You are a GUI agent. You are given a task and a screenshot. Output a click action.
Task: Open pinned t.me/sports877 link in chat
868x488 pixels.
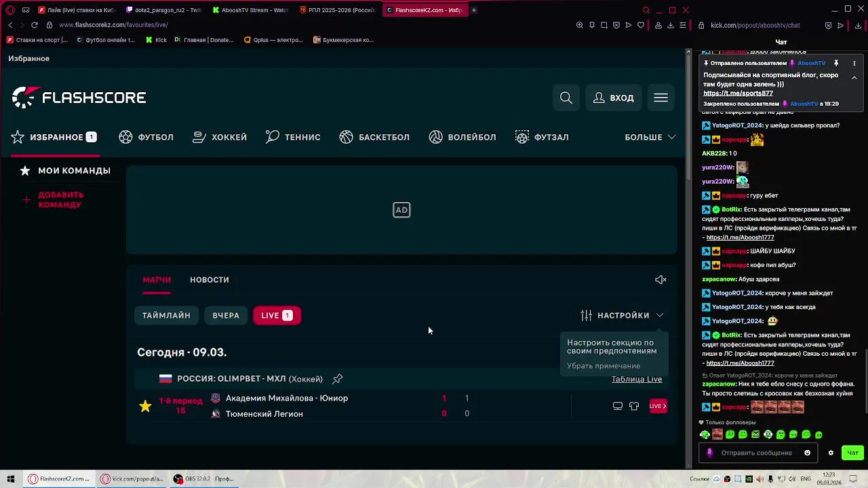pos(738,94)
